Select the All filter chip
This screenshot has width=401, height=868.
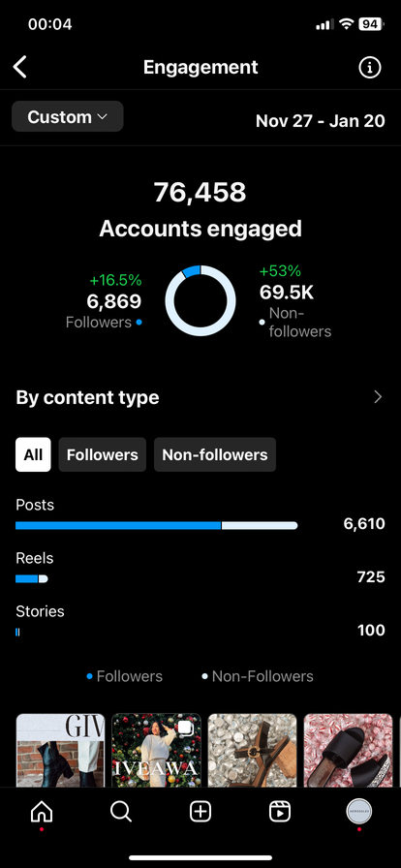33,454
